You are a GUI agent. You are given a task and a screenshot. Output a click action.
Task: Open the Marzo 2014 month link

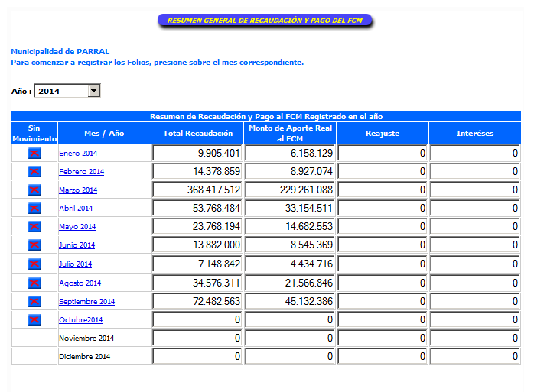pyautogui.click(x=78, y=190)
